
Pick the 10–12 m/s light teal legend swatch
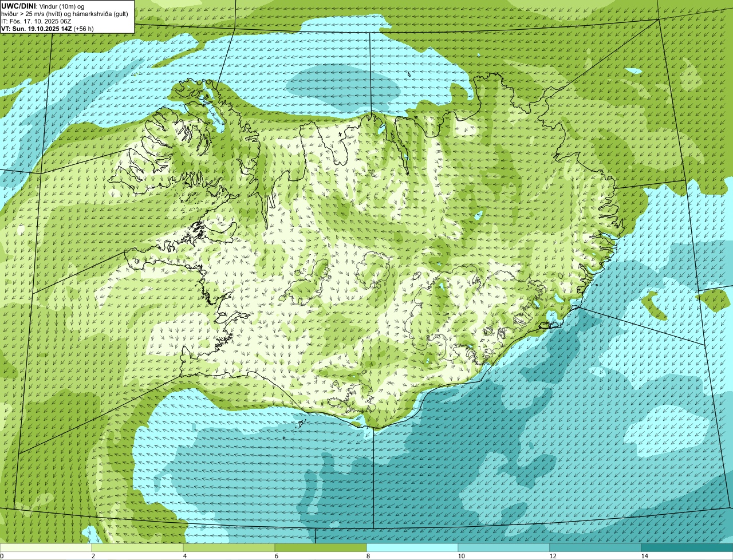504,547
